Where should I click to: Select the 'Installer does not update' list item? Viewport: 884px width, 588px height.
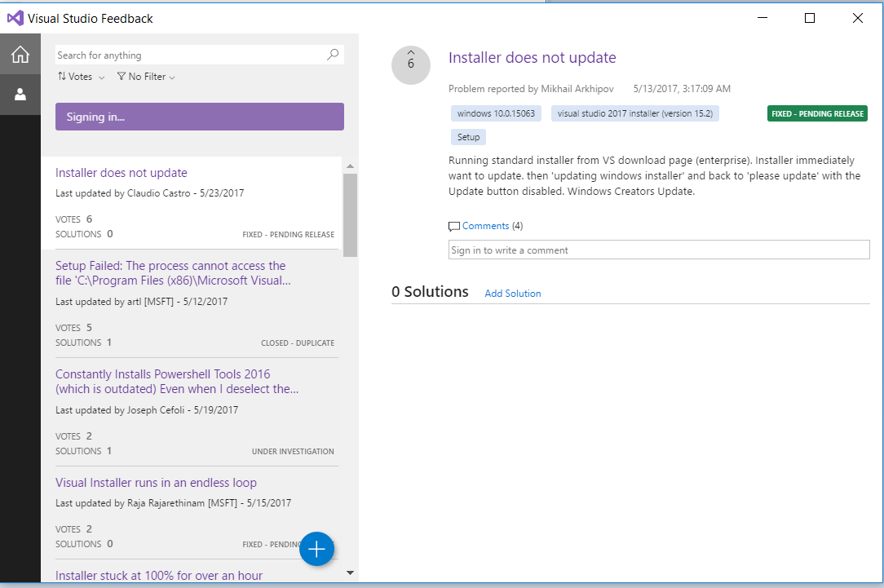(x=191, y=202)
